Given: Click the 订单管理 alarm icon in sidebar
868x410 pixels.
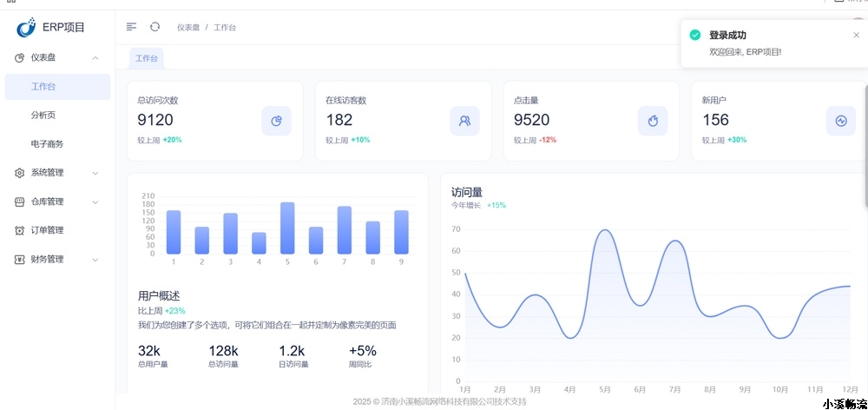Looking at the screenshot, I should pyautogui.click(x=19, y=230).
